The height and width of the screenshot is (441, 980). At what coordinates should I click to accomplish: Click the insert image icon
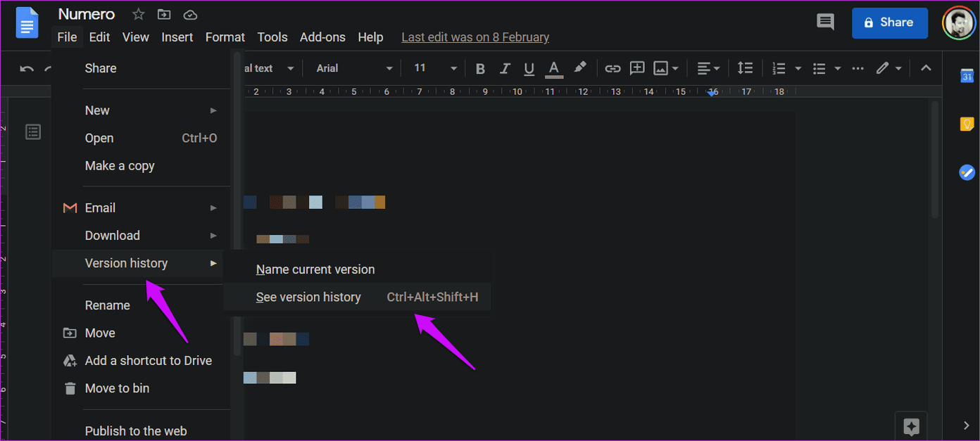pyautogui.click(x=660, y=68)
